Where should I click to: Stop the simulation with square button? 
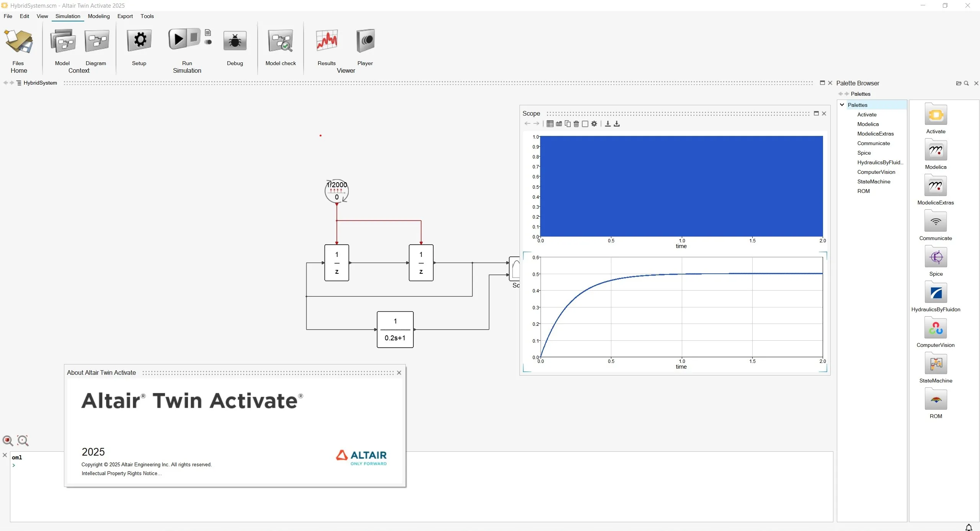click(194, 37)
